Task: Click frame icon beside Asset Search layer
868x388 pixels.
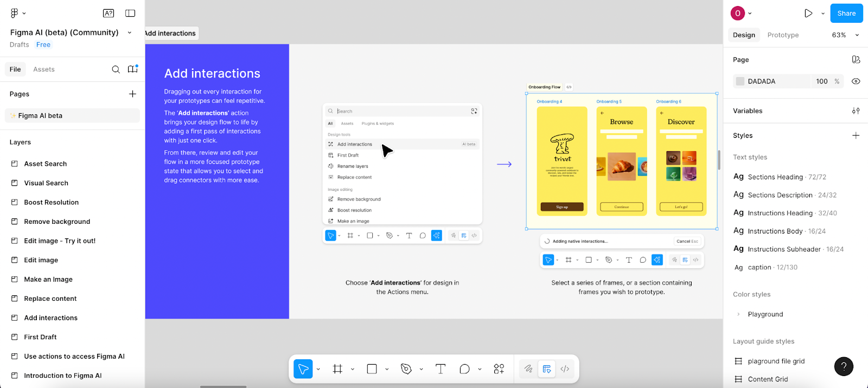Action: (15, 164)
